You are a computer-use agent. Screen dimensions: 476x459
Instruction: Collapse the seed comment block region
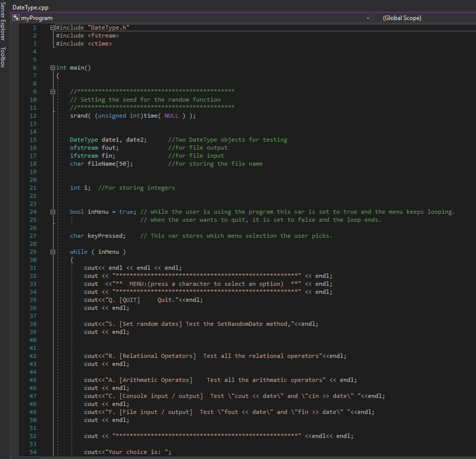pyautogui.click(x=53, y=91)
